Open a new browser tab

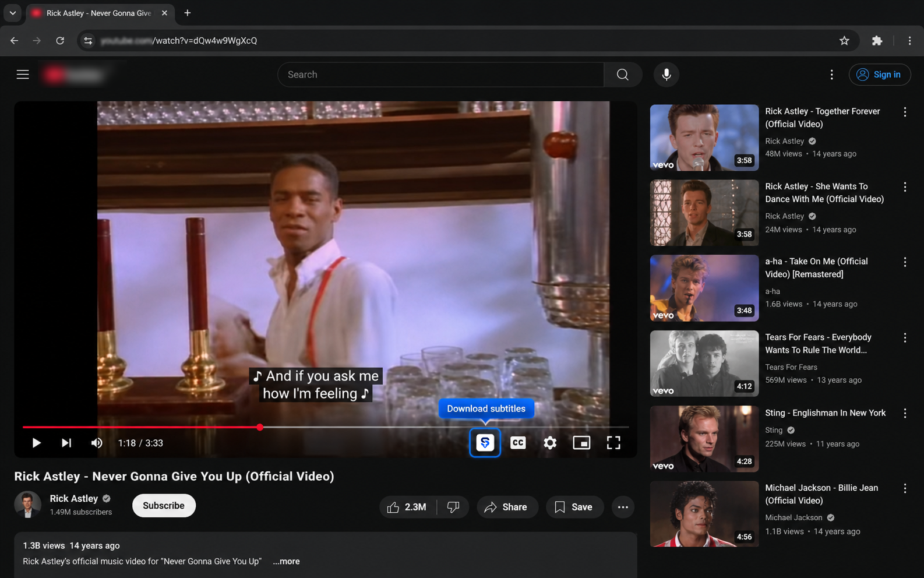(x=187, y=13)
